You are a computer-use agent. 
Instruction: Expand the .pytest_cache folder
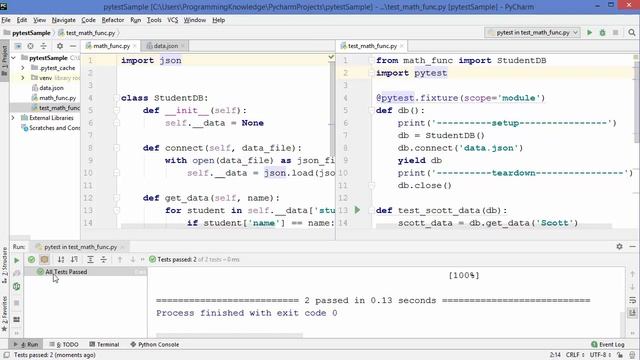[23, 68]
